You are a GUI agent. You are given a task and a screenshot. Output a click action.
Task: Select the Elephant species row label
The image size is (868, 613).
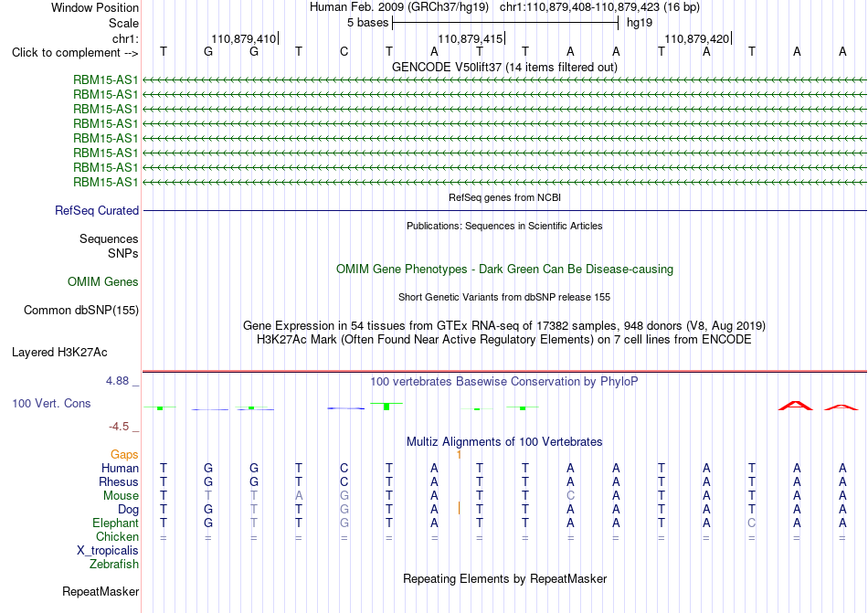(x=116, y=523)
